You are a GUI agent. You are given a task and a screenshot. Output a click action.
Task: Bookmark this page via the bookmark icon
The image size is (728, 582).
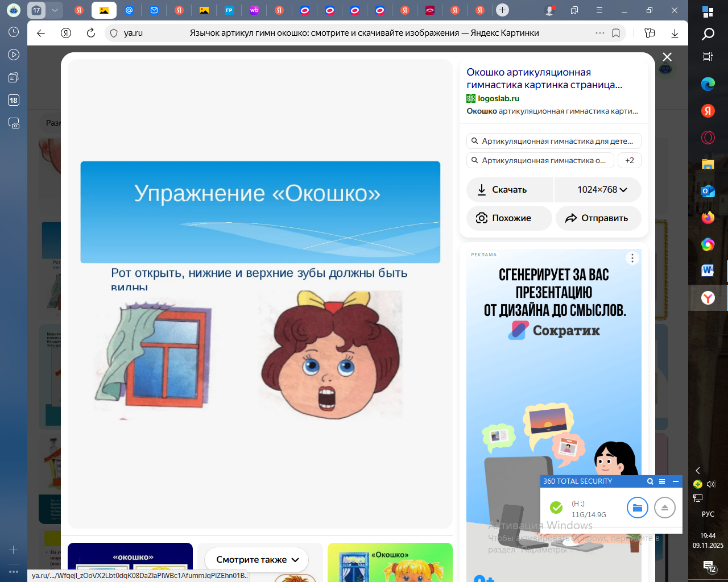point(616,33)
